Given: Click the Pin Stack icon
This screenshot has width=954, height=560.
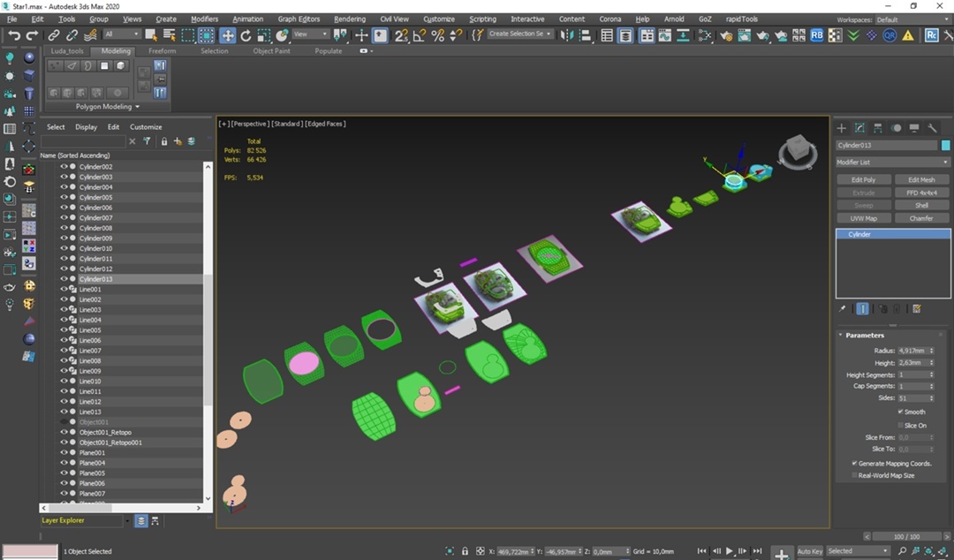Looking at the screenshot, I should pos(842,308).
